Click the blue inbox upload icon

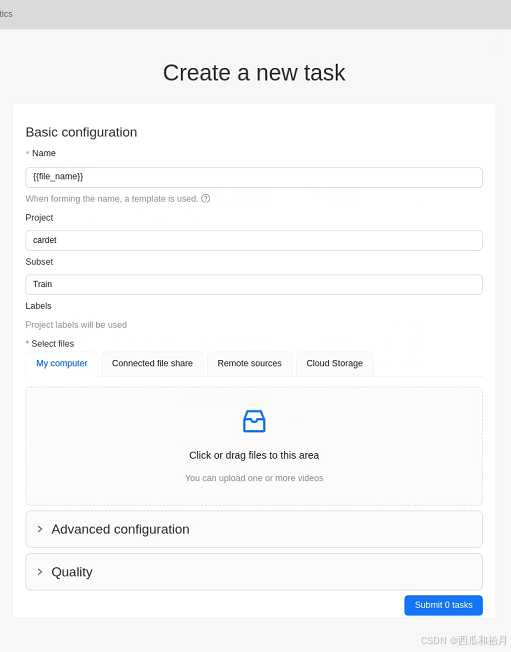tap(254, 421)
